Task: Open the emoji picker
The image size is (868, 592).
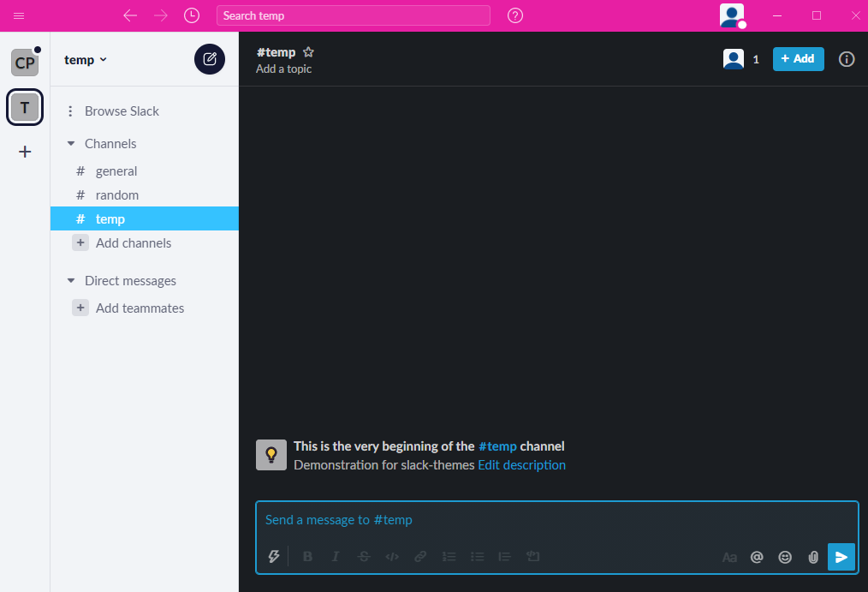Action: pyautogui.click(x=785, y=557)
